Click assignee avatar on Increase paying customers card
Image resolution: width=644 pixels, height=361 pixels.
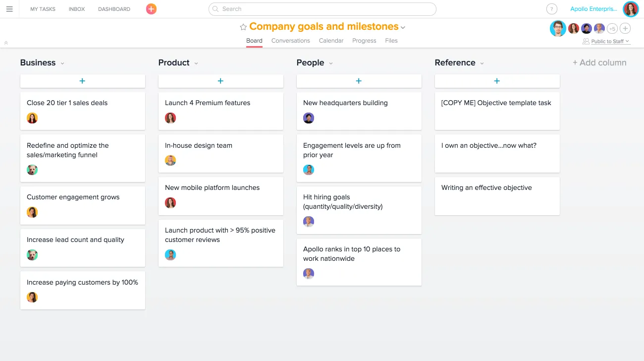click(x=32, y=298)
